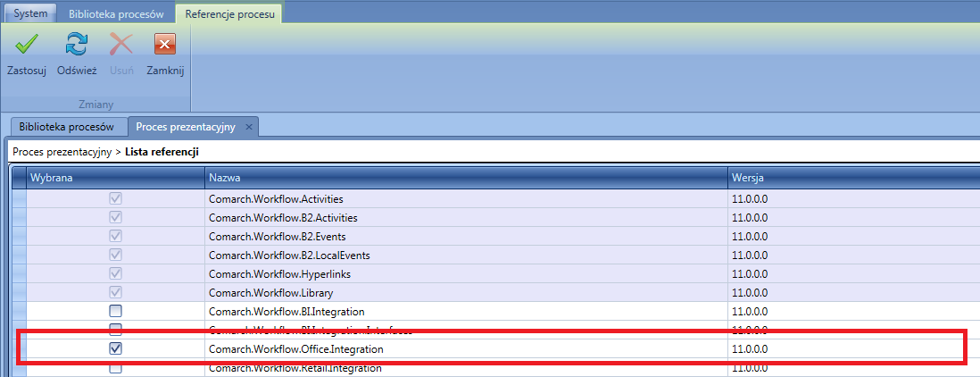Sort by the Nazwa column header
980x377 pixels.
(x=466, y=178)
